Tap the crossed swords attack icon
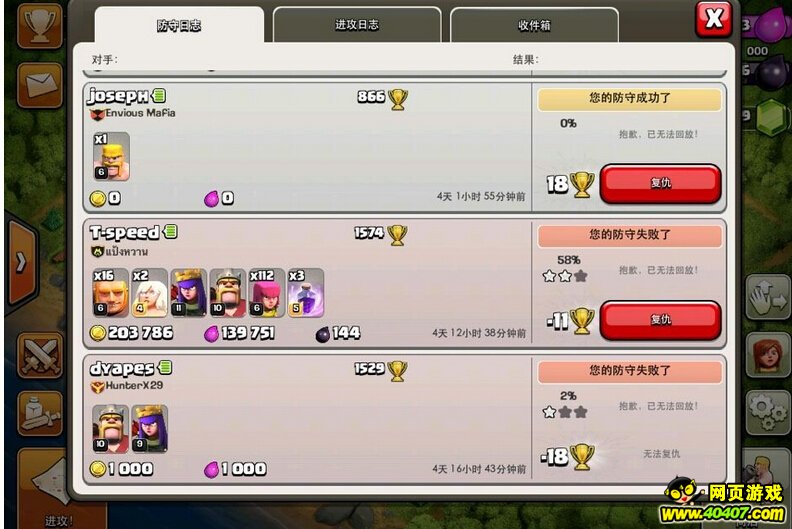This screenshot has height=529, width=792. click(x=40, y=356)
